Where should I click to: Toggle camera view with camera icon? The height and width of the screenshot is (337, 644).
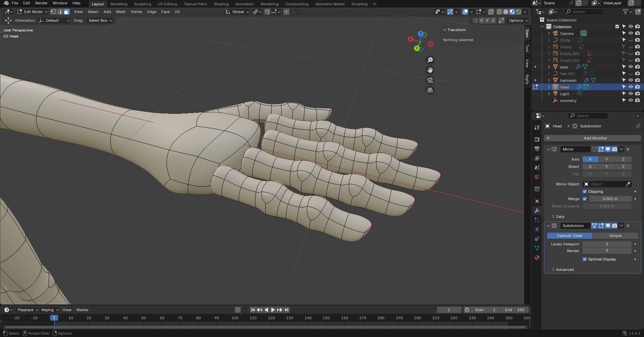click(x=430, y=80)
